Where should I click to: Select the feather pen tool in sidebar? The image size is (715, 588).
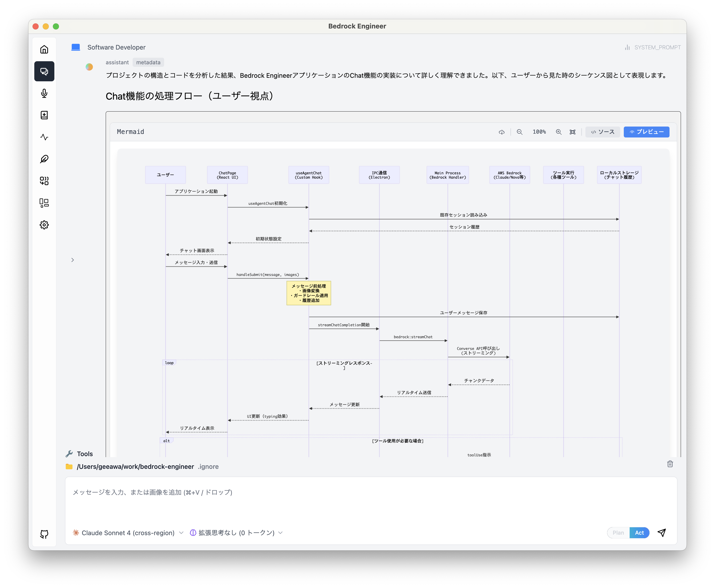click(44, 159)
